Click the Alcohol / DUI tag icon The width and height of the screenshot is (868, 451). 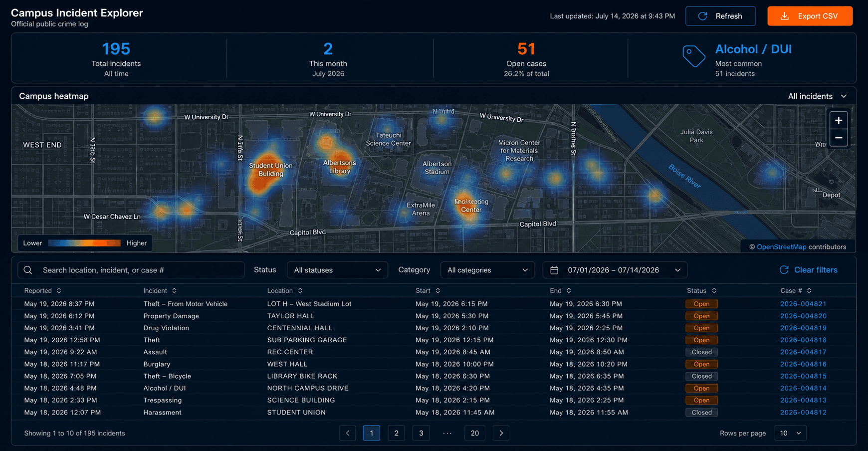(x=693, y=56)
